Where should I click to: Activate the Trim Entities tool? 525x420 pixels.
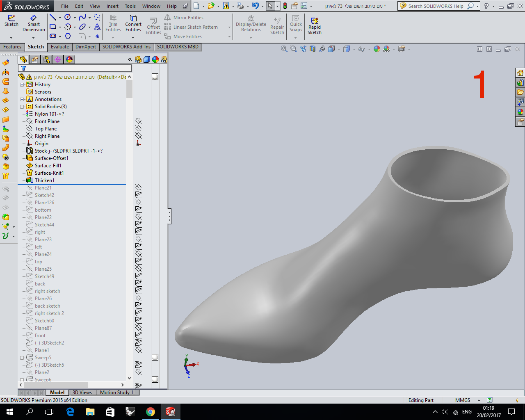pyautogui.click(x=113, y=23)
